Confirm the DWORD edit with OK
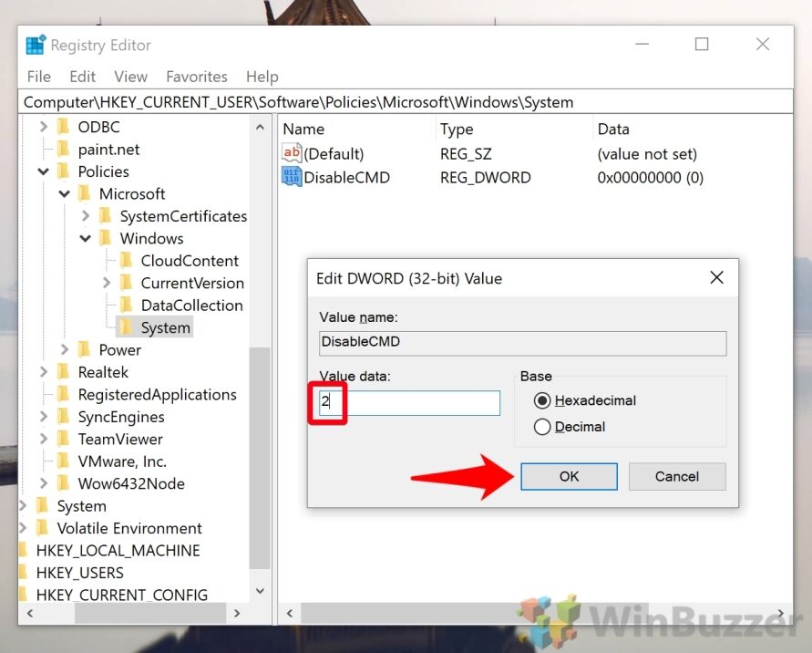812x653 pixels. pyautogui.click(x=569, y=476)
